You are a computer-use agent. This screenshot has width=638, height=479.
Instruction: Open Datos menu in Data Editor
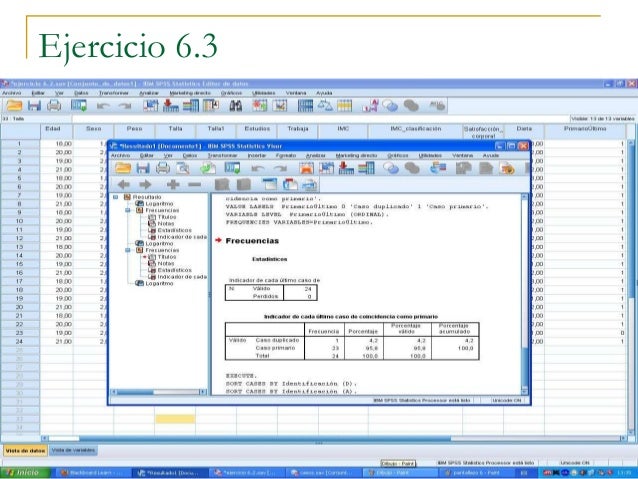[x=81, y=93]
